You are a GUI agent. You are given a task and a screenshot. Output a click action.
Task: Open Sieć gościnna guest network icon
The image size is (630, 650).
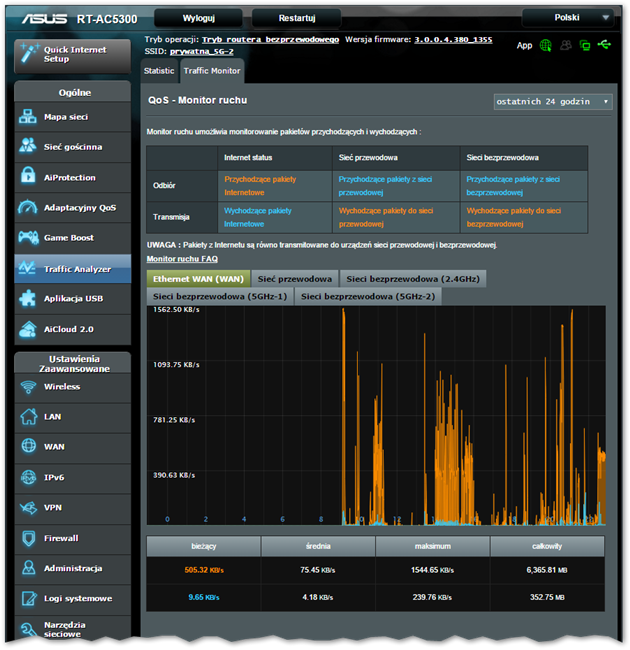28,146
